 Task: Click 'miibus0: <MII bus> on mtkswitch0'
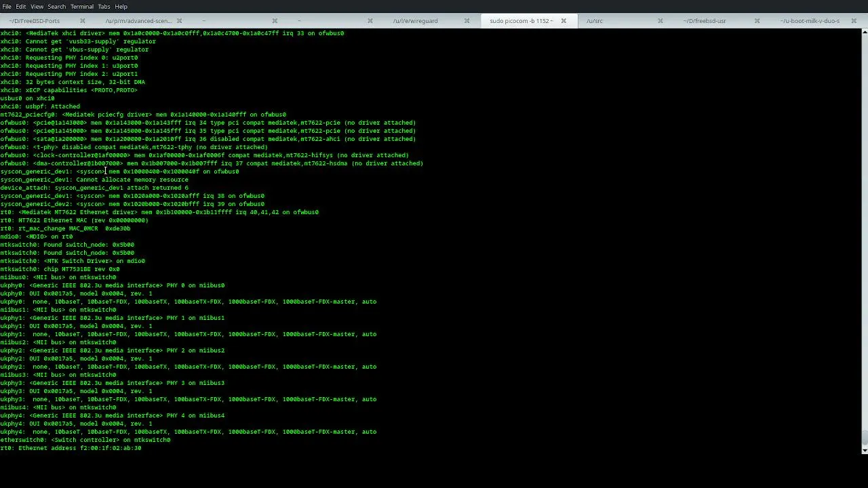[58, 277]
